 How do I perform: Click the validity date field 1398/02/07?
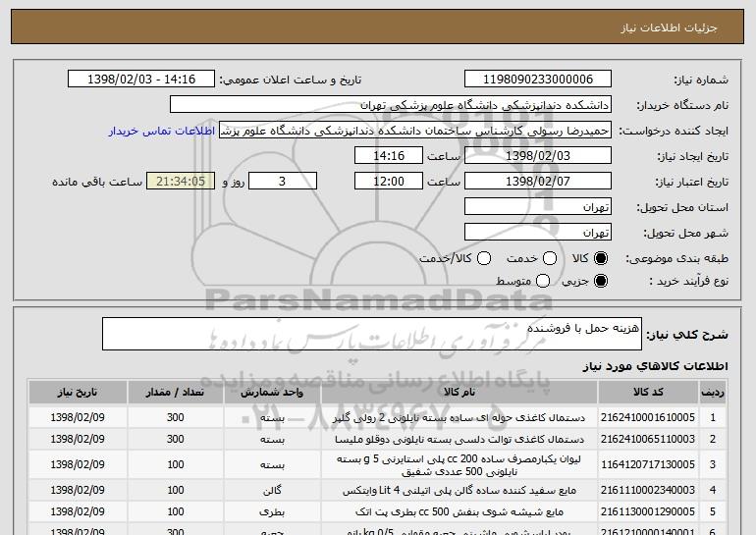click(538, 182)
